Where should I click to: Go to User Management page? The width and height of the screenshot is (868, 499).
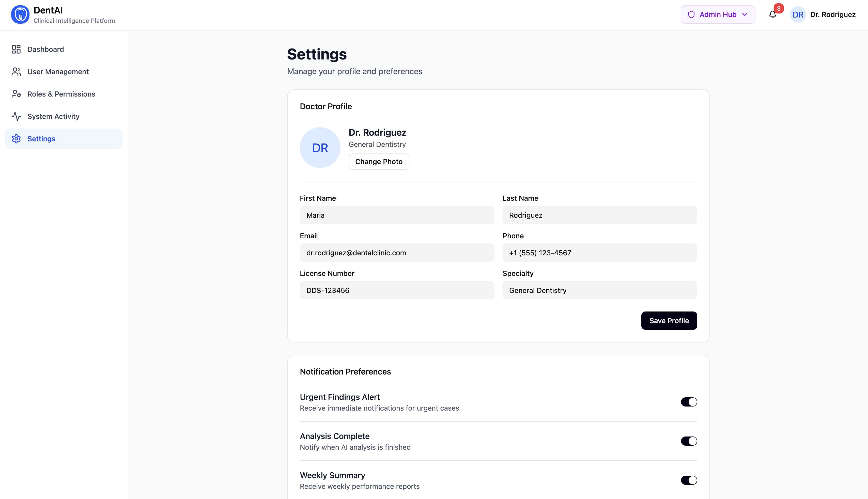coord(58,72)
